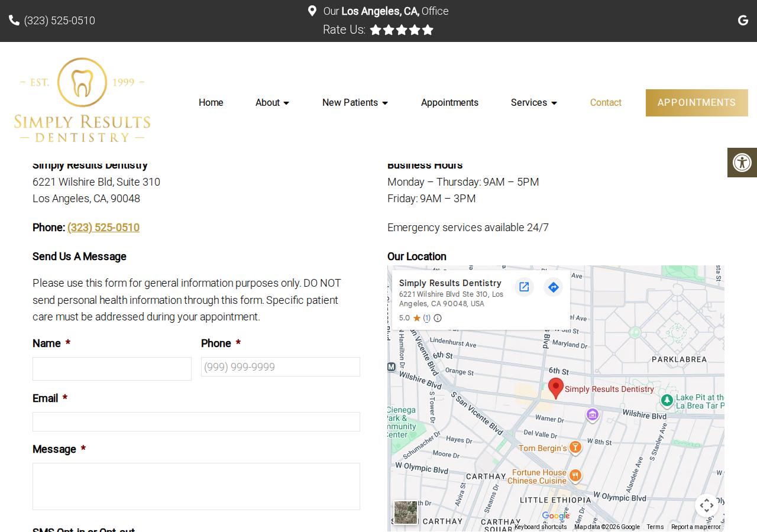Open the accessibility tools widget
The image size is (757, 532).
(742, 163)
